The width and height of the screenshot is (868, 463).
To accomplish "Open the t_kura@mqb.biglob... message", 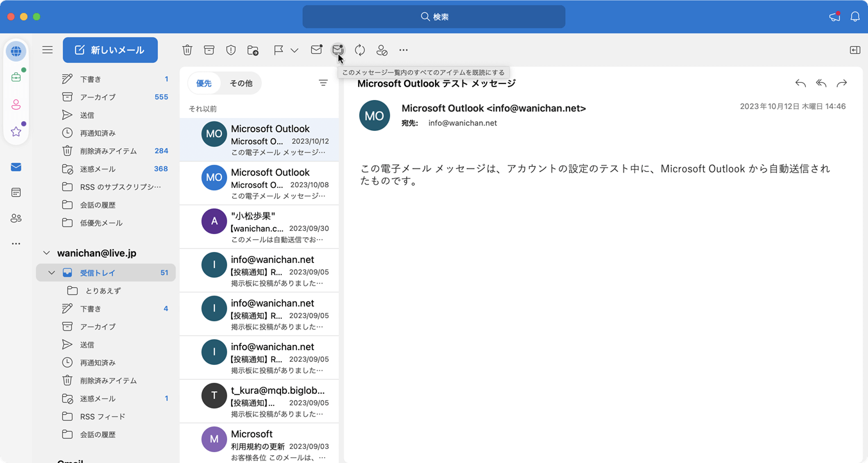I will 259,401.
